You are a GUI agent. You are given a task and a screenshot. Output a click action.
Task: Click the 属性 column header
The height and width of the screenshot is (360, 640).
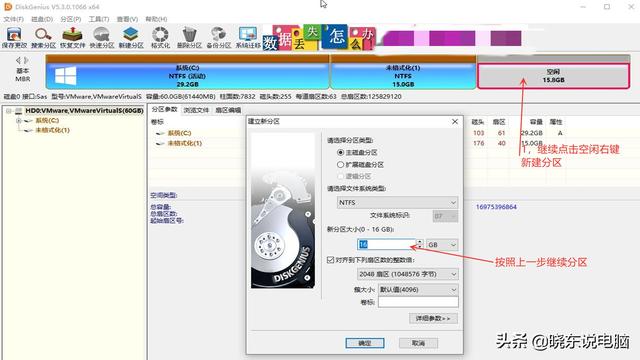click(556, 122)
